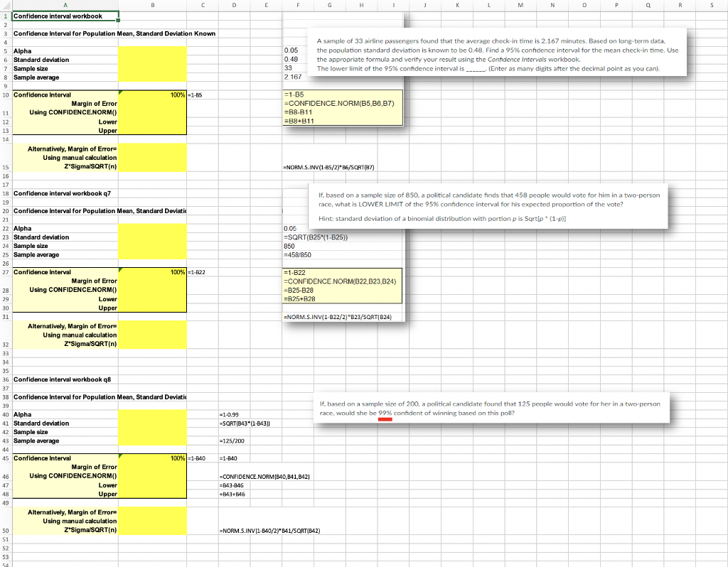
Task: Click the formula =B8+B11
Action: coord(299,121)
